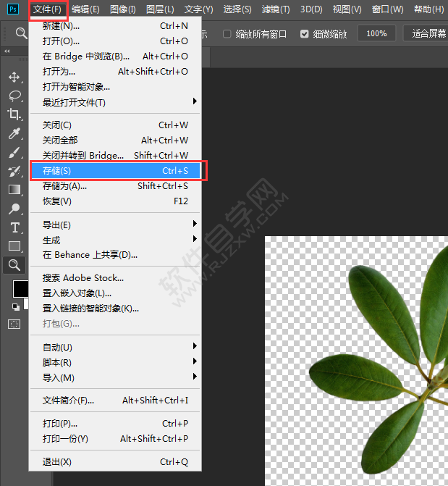The height and width of the screenshot is (486, 448).
Task: Select 恢复(V) menu entry
Action: (115, 201)
